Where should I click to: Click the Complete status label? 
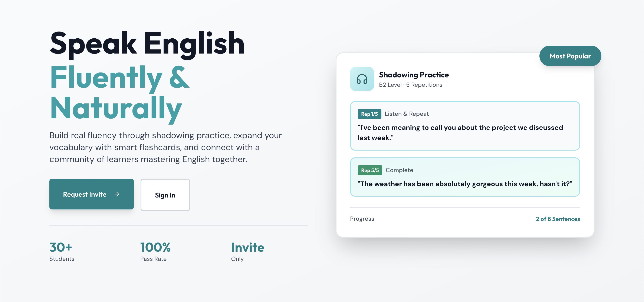pos(399,170)
